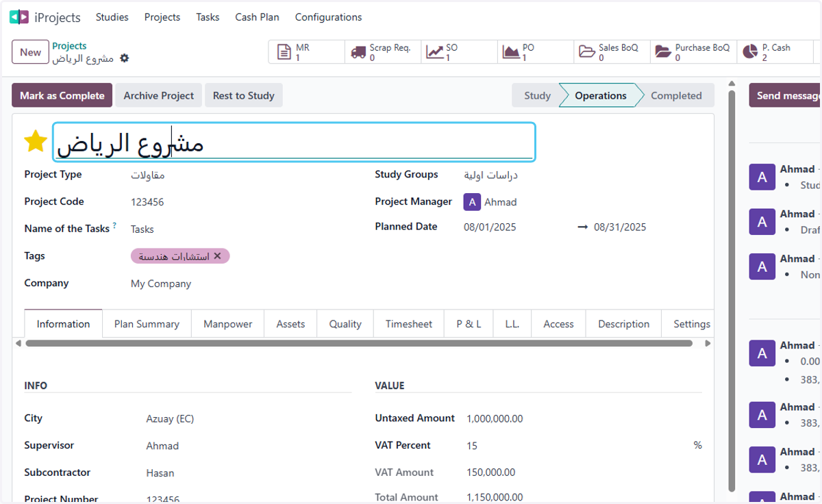
Task: Click the iProjects app logo icon
Action: (x=19, y=17)
